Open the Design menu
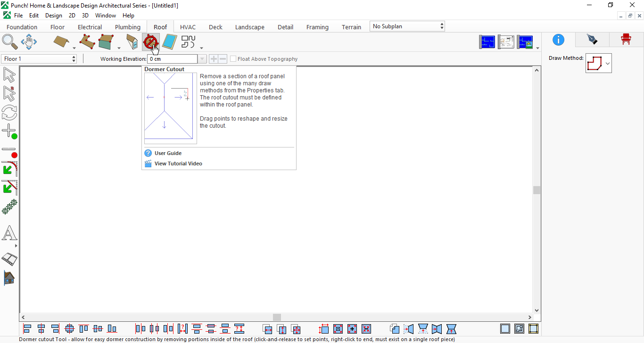The width and height of the screenshot is (644, 343). 54,16
